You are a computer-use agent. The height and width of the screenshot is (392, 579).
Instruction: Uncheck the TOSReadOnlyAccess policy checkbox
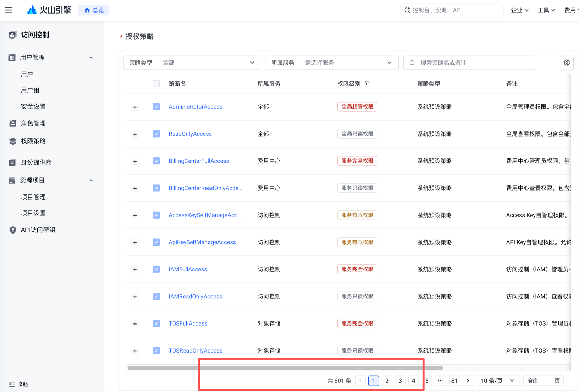pos(156,350)
